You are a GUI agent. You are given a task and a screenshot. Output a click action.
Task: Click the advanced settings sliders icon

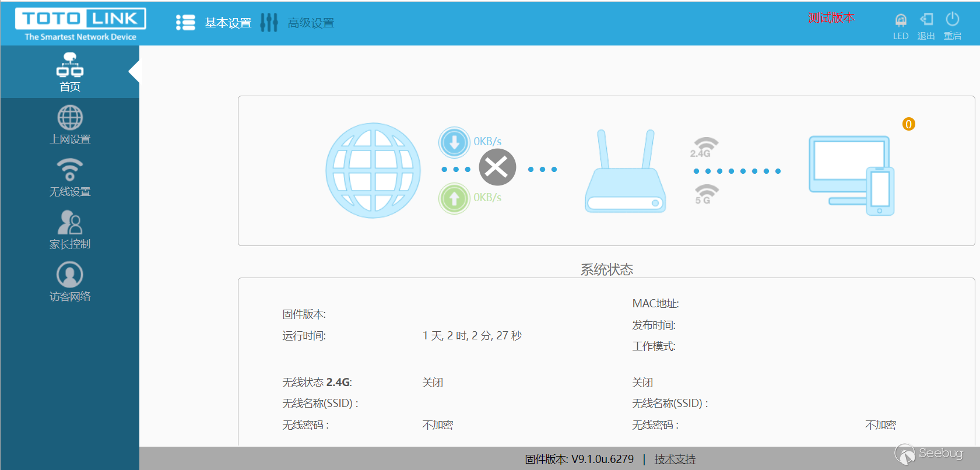tap(269, 23)
